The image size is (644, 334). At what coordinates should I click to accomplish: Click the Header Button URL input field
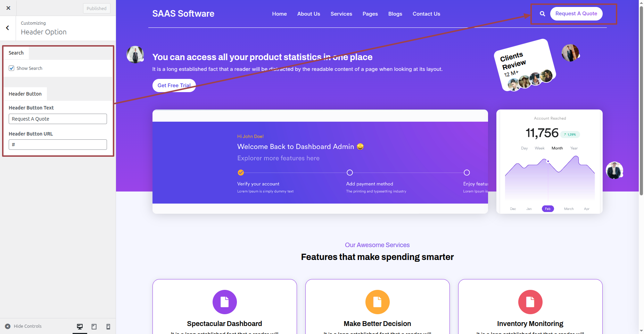[58, 145]
